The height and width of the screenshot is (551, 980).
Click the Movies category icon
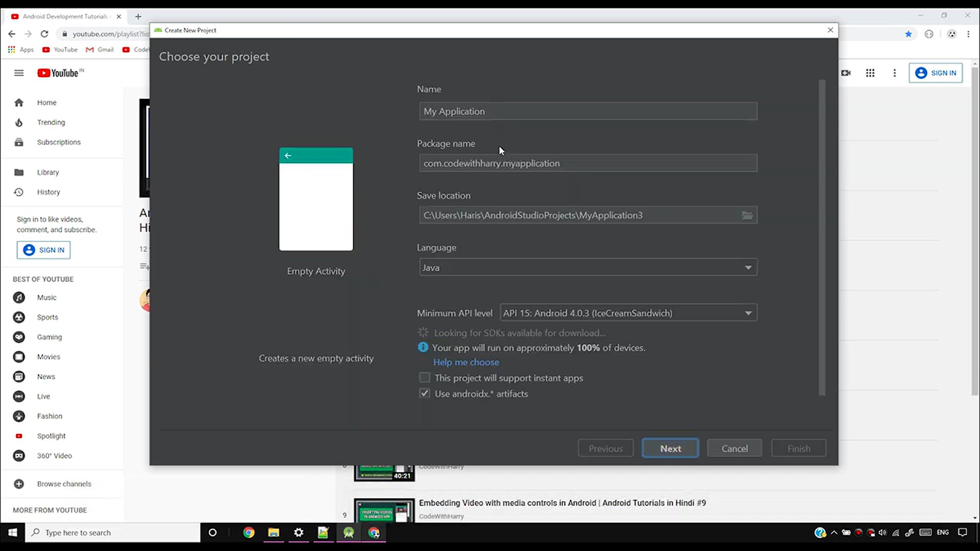[19, 357]
